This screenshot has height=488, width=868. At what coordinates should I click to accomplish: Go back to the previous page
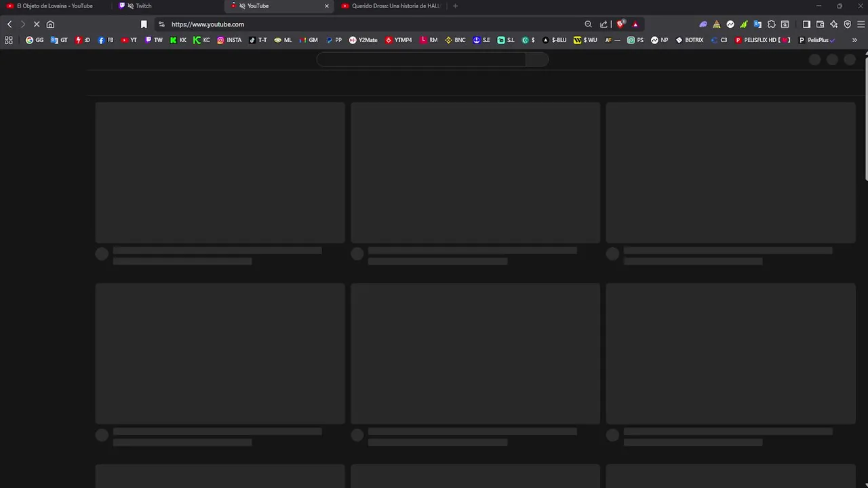point(9,24)
